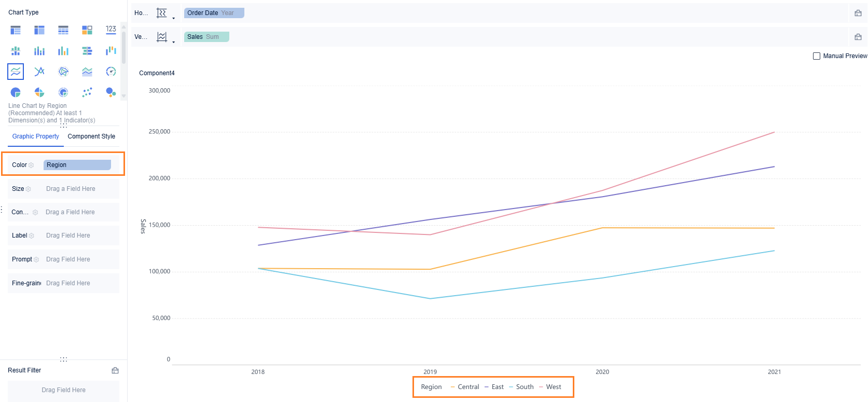The width and height of the screenshot is (868, 402).
Task: Open horizontal axis options dropdown arrow
Action: (173, 19)
